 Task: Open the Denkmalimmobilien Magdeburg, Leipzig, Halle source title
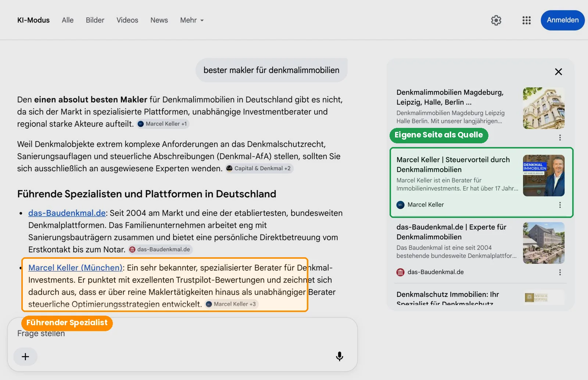(x=450, y=97)
